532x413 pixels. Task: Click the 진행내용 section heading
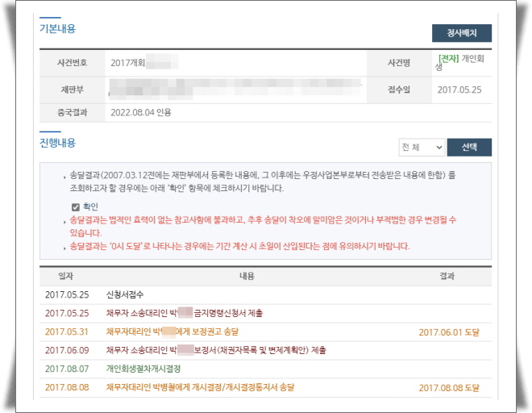[57, 143]
